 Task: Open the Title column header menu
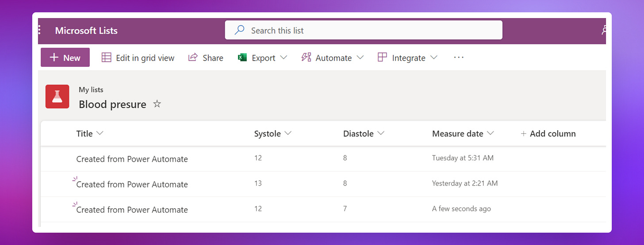tap(90, 133)
